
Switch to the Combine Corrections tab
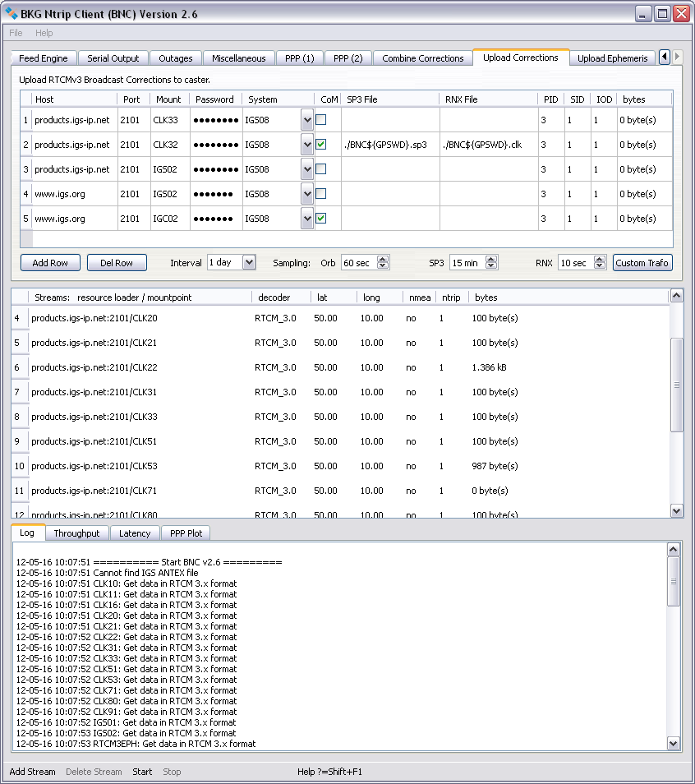click(423, 58)
